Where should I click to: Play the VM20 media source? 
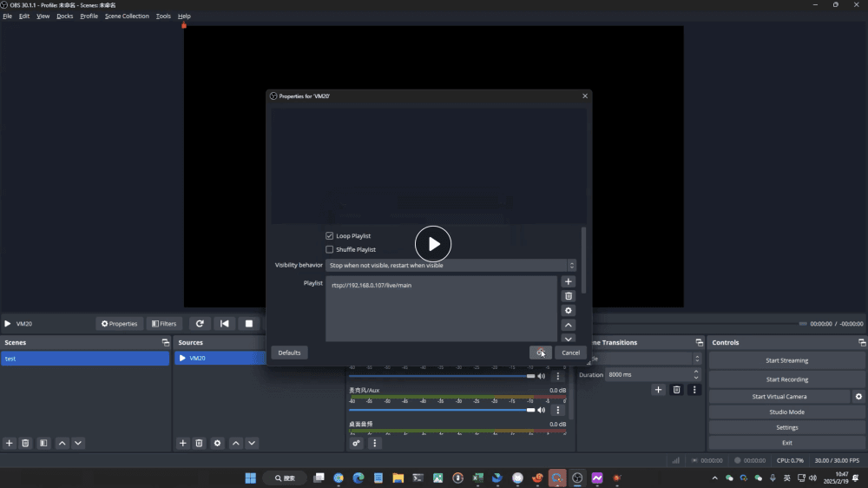(8, 324)
